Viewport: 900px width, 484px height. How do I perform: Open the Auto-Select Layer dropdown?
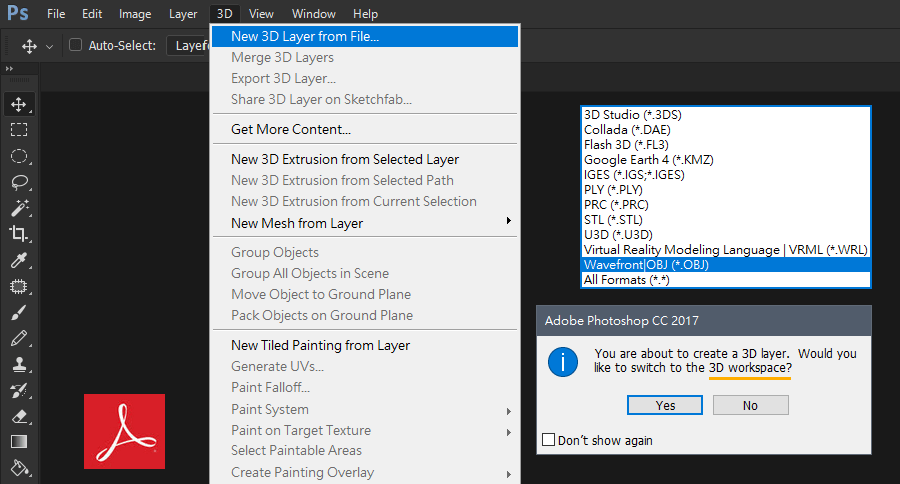coord(188,45)
